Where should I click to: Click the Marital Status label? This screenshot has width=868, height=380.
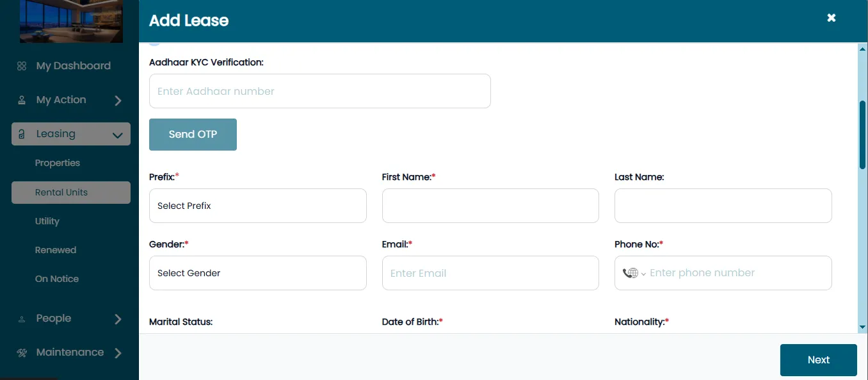pos(181,322)
